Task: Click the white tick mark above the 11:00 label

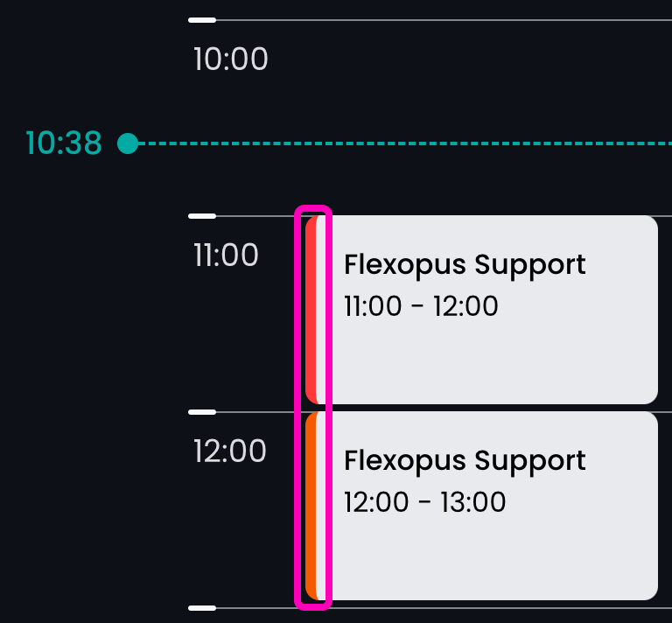Action: click(202, 215)
